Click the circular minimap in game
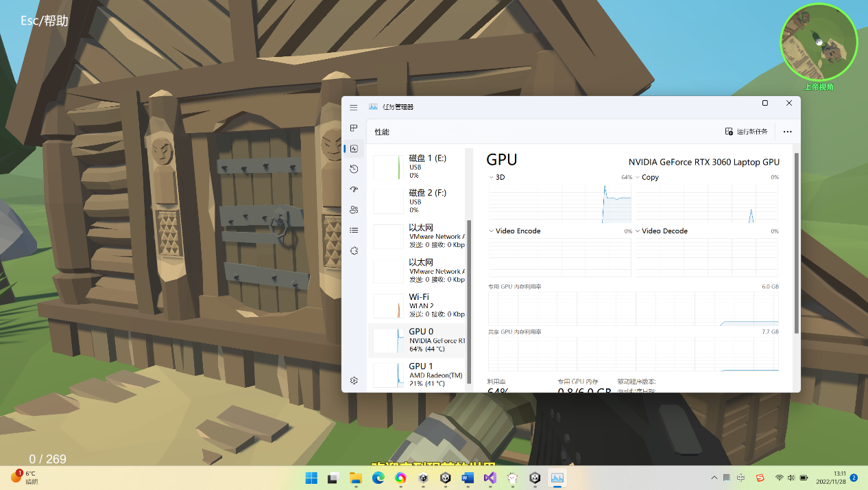The height and width of the screenshot is (490, 868). [x=819, y=42]
